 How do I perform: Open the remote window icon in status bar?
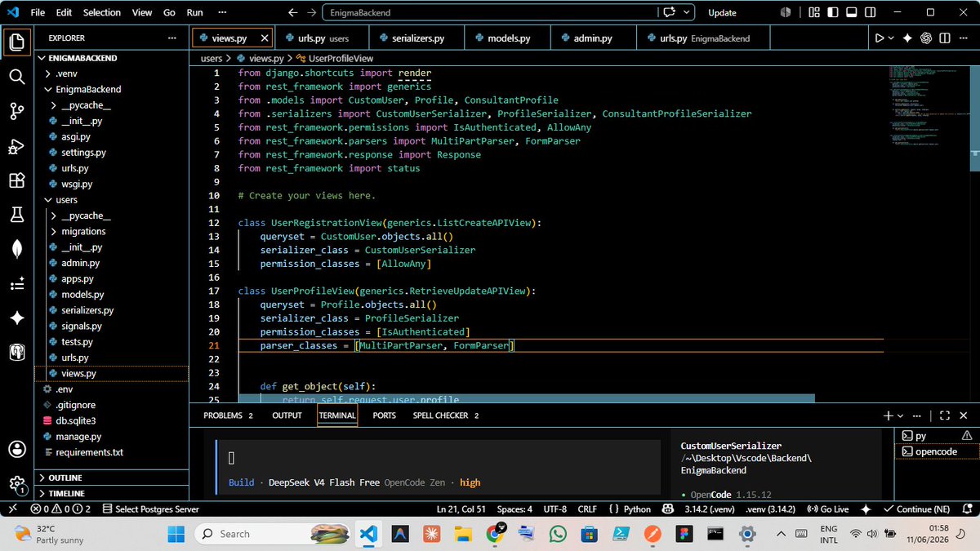pyautogui.click(x=11, y=509)
